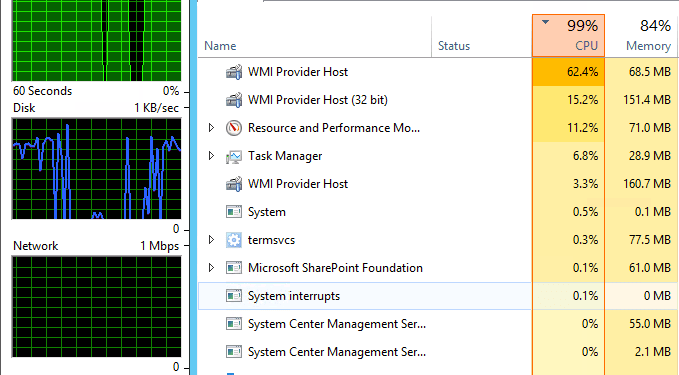
Task: Click icon of System Center Management 55.0 MB row
Action: pyautogui.click(x=234, y=324)
